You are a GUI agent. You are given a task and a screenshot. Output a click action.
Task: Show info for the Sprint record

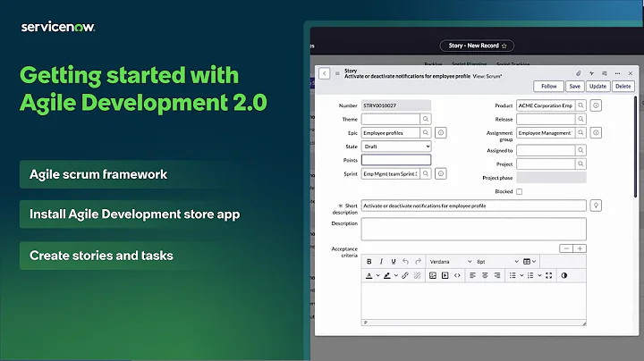pos(441,173)
